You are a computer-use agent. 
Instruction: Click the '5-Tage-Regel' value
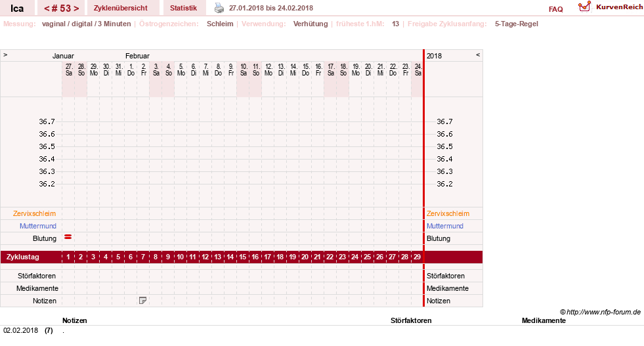click(x=516, y=24)
